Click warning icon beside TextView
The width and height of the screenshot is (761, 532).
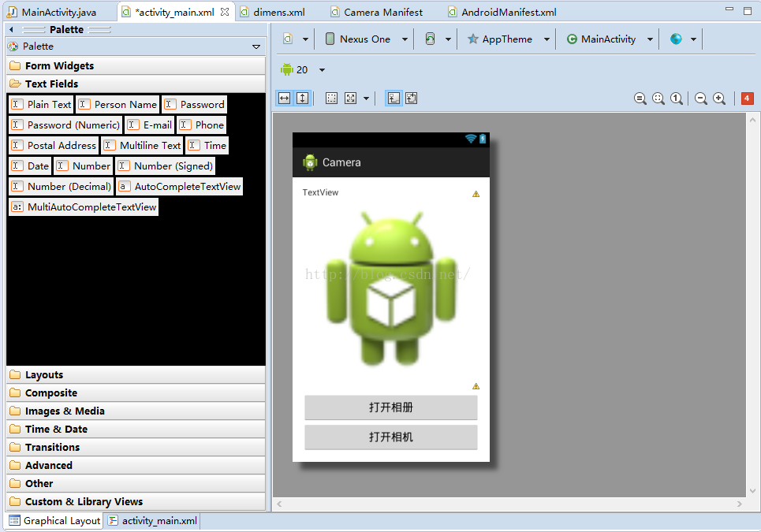(476, 194)
